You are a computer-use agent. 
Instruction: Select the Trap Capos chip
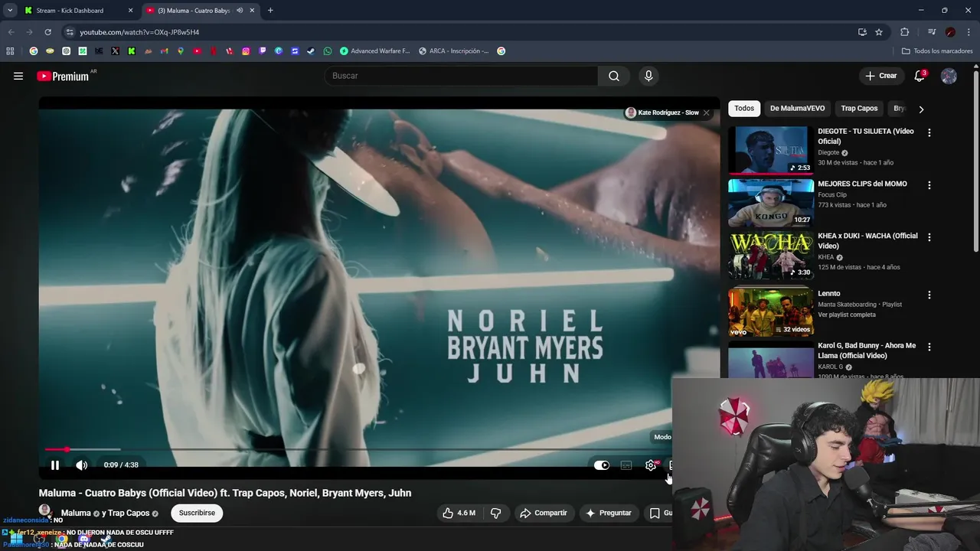859,109
